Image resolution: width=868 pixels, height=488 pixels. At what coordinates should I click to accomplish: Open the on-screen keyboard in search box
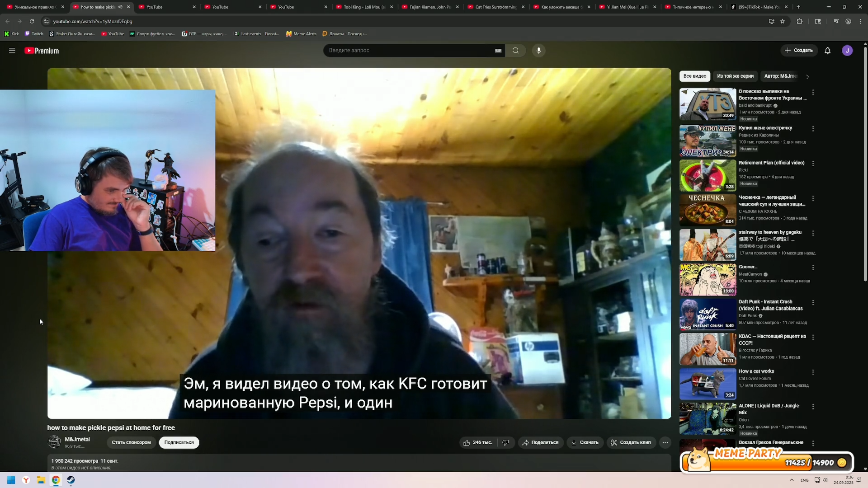pos(498,51)
